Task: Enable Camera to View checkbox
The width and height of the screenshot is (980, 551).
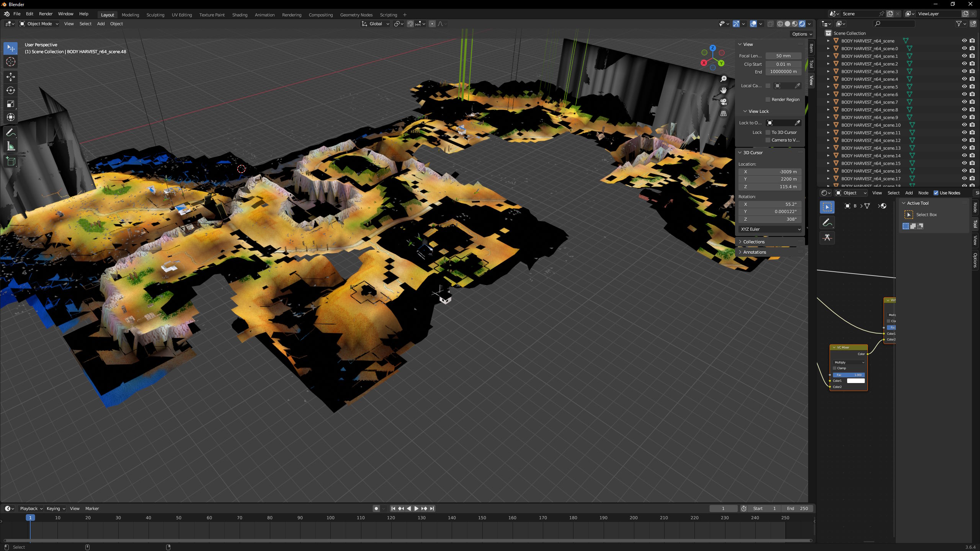Action: pos(768,140)
